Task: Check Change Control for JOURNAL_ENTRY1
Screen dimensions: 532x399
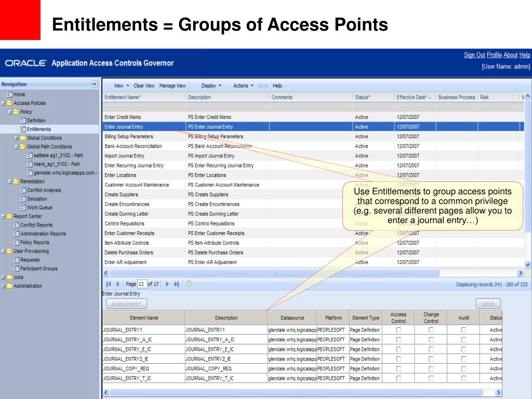Action: pos(431,330)
